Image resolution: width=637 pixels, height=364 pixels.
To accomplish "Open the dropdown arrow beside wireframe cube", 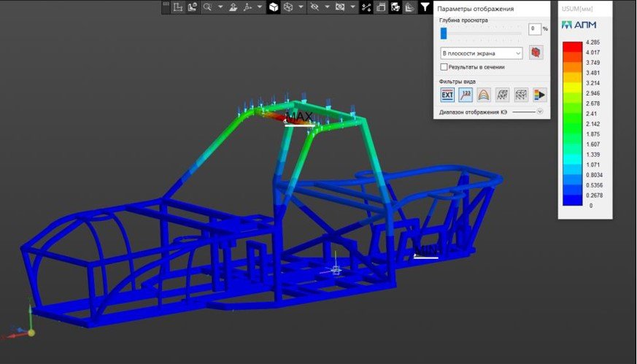I will 301,7.
